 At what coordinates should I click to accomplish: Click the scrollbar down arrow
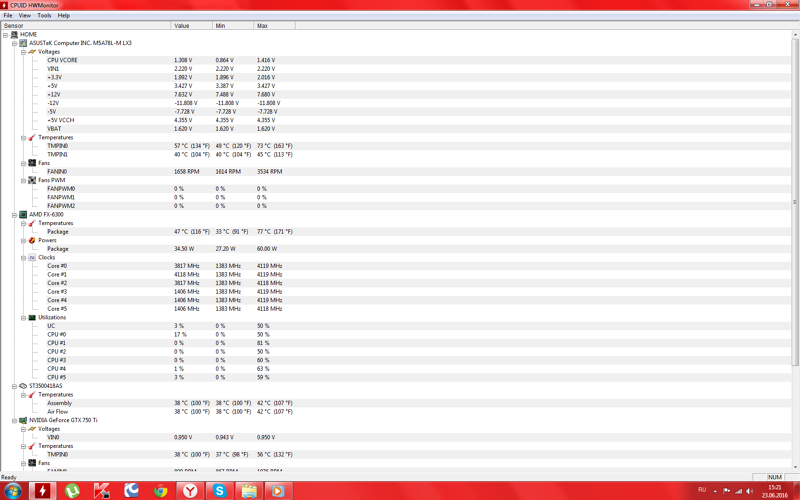795,467
